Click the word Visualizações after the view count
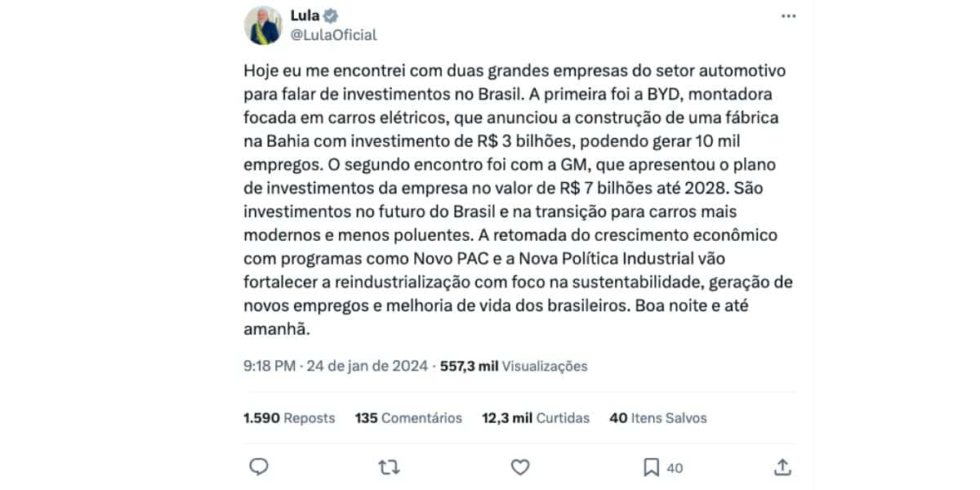 pos(545,367)
